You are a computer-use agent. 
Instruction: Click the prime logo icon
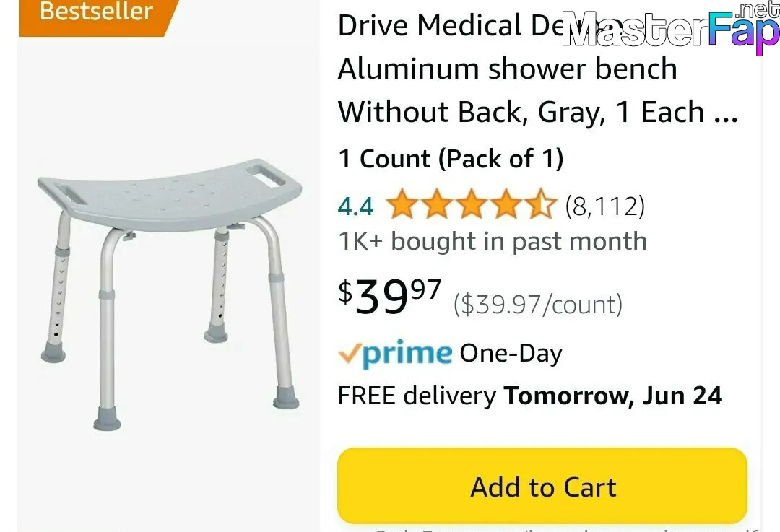click(396, 354)
